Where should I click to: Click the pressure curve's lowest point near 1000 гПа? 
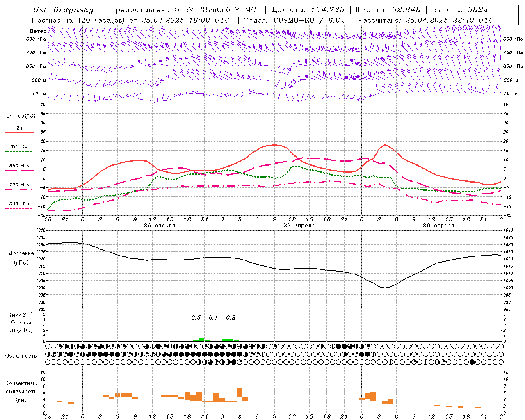click(385, 288)
